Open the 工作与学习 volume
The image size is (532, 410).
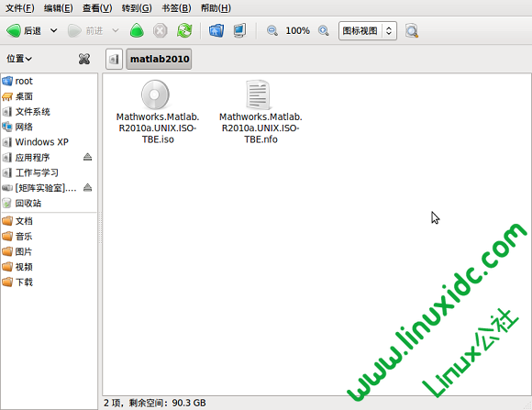pos(50,172)
